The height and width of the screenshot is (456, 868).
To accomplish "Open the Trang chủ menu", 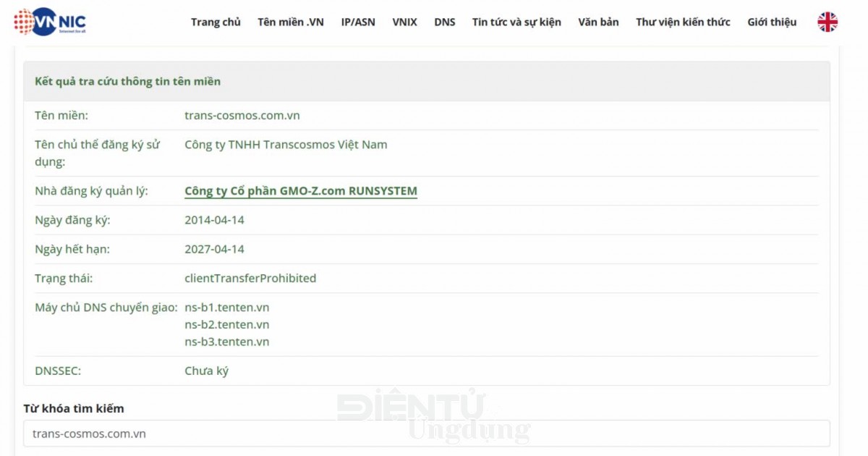I will 216,22.
